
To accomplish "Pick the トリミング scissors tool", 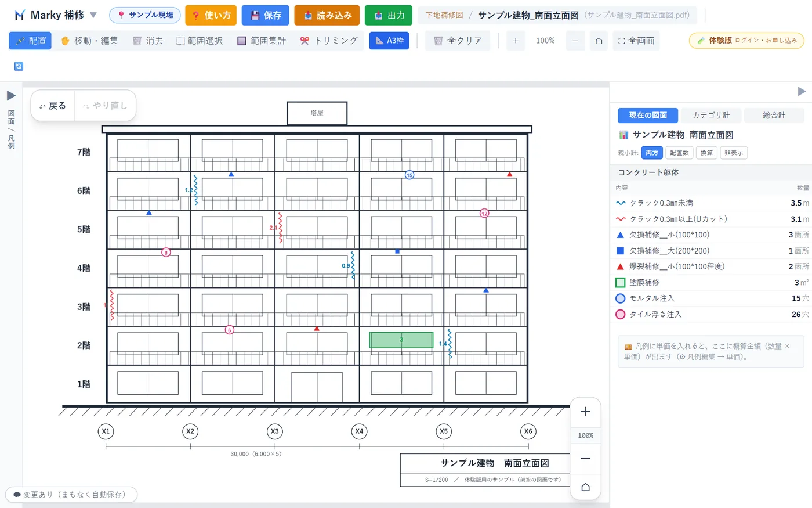I will pos(329,41).
